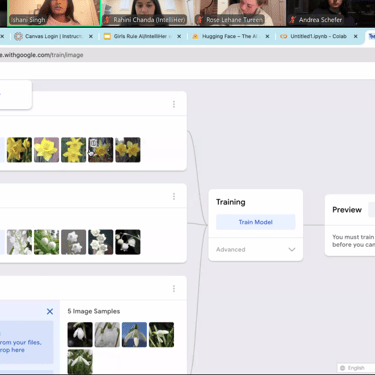This screenshot has height=375, width=375.
Task: Click Ishani Singh video tile
Action: point(54,13)
